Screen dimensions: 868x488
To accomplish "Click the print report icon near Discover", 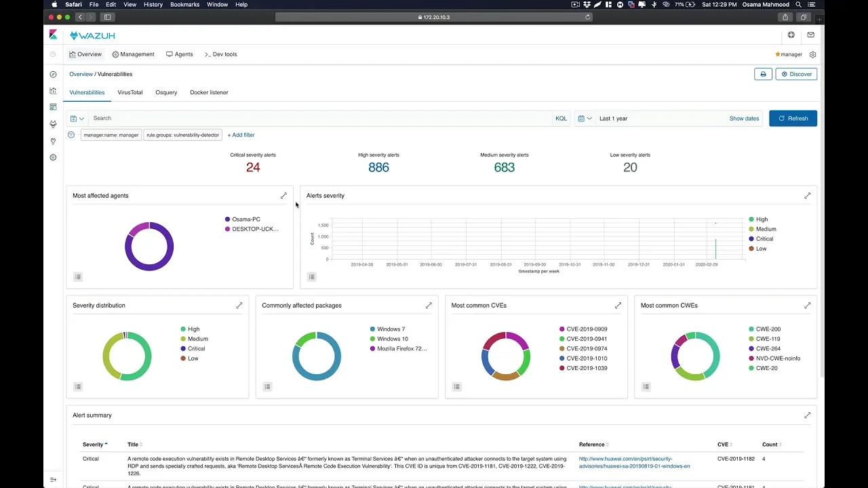I will [x=762, y=74].
